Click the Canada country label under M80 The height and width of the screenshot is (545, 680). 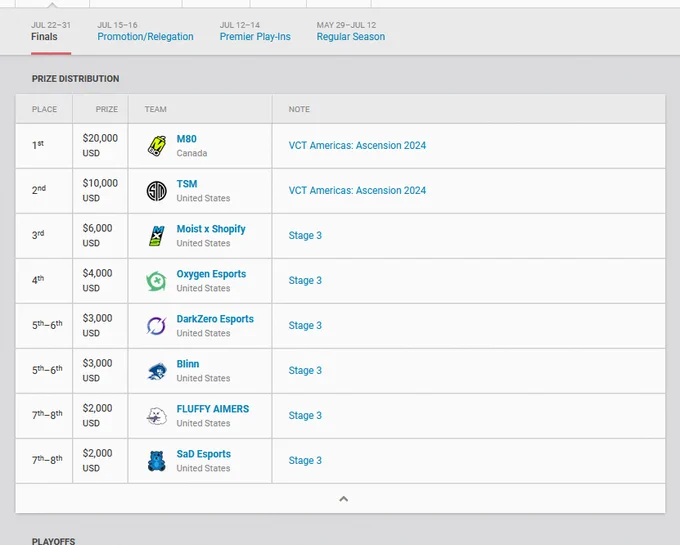click(x=192, y=153)
